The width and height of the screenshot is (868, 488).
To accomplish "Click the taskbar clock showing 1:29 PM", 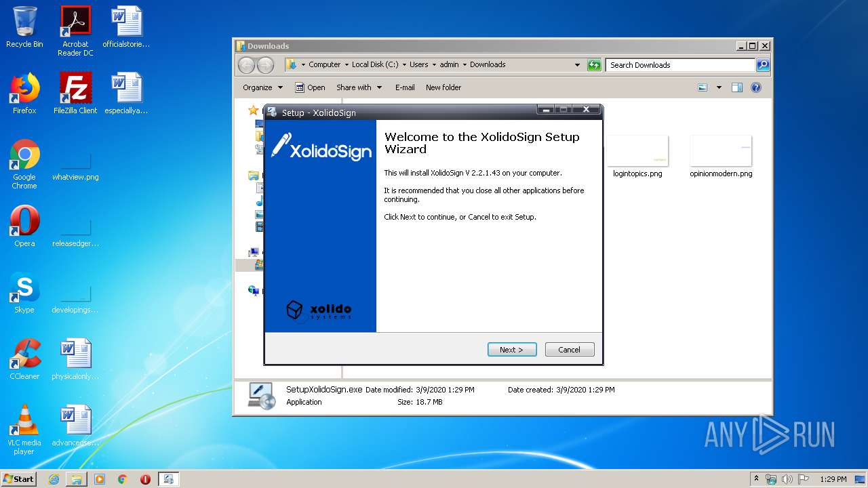I will (833, 479).
